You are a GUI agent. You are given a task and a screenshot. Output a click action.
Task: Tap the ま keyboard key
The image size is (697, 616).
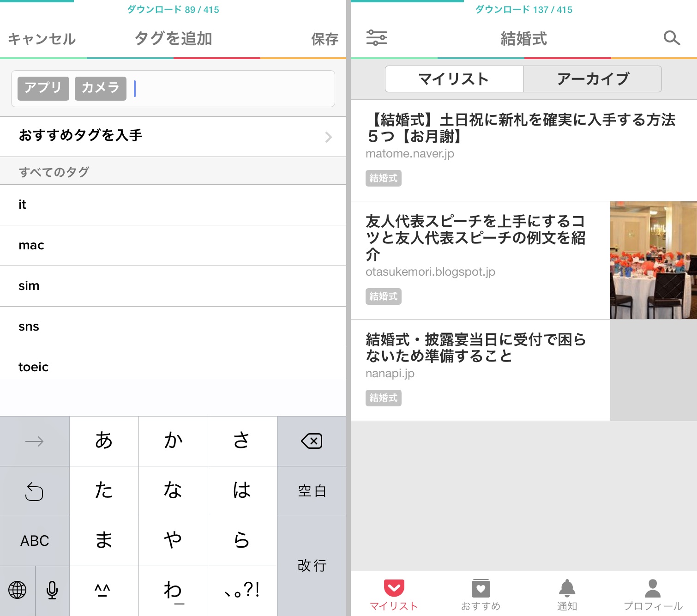tap(104, 541)
